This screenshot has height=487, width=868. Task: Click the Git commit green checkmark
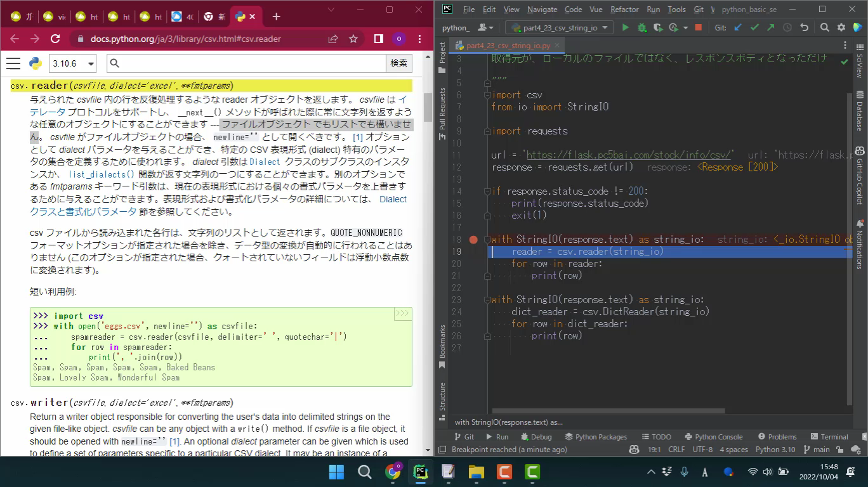coord(754,27)
